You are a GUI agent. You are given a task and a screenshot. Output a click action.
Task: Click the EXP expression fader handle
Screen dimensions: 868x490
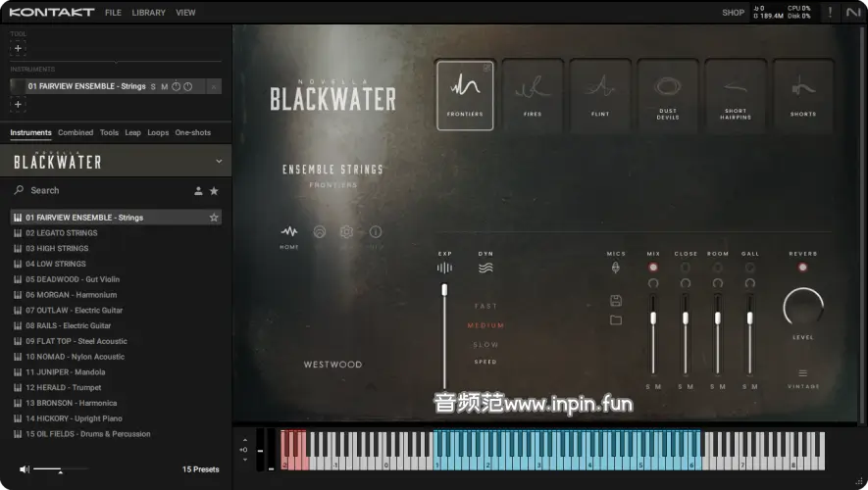coord(444,289)
